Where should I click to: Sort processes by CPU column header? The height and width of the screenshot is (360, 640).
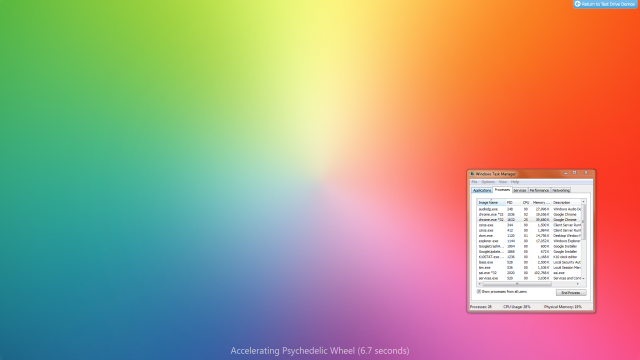pos(526,202)
